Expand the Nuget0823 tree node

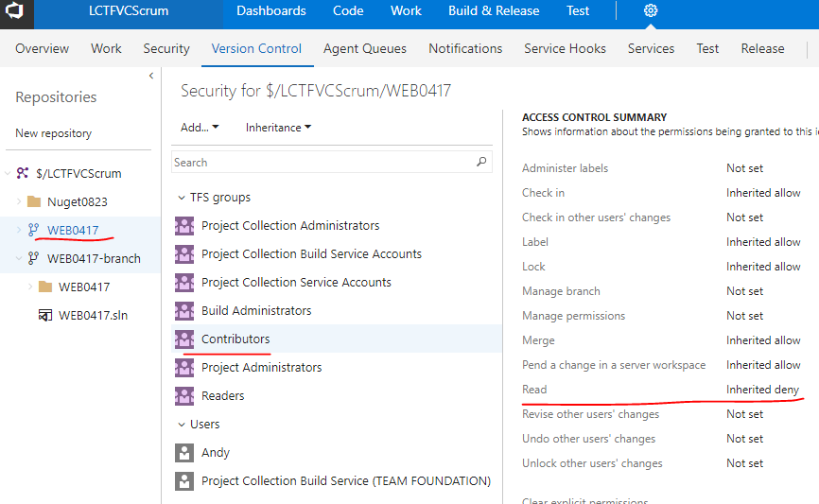(x=19, y=201)
